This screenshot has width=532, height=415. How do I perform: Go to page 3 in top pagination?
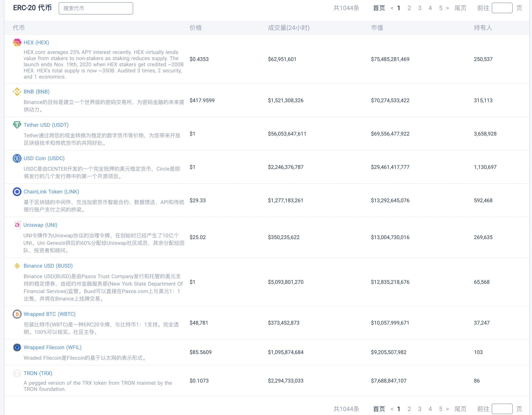(x=420, y=8)
